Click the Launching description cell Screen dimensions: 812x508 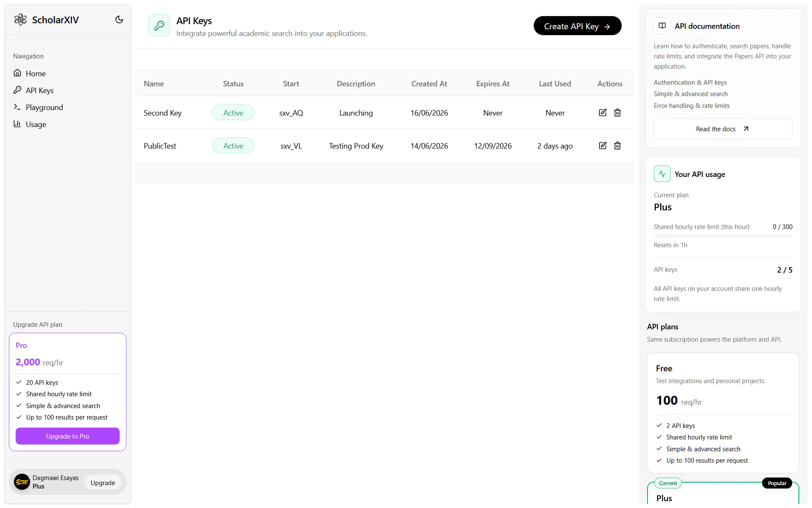point(356,113)
